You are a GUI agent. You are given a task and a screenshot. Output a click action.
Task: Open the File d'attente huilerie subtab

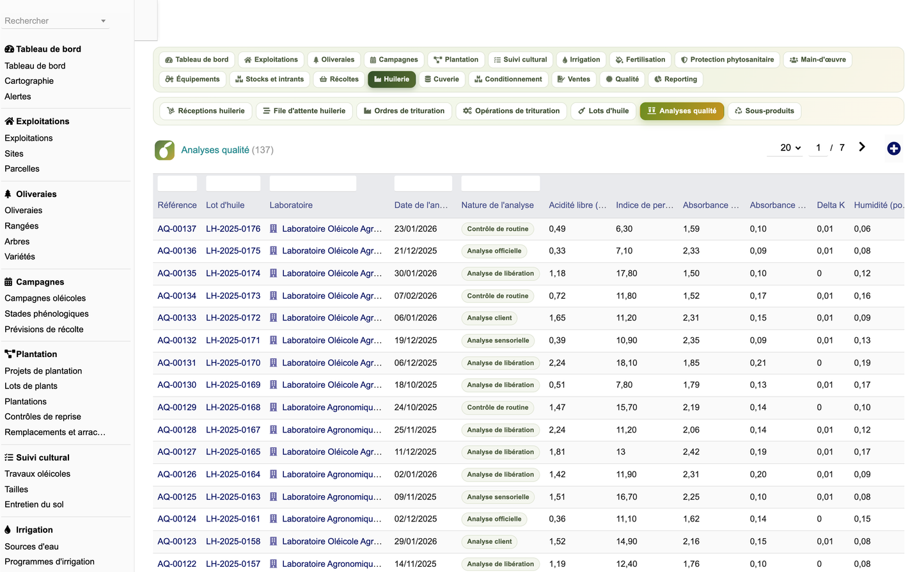pyautogui.click(x=304, y=111)
